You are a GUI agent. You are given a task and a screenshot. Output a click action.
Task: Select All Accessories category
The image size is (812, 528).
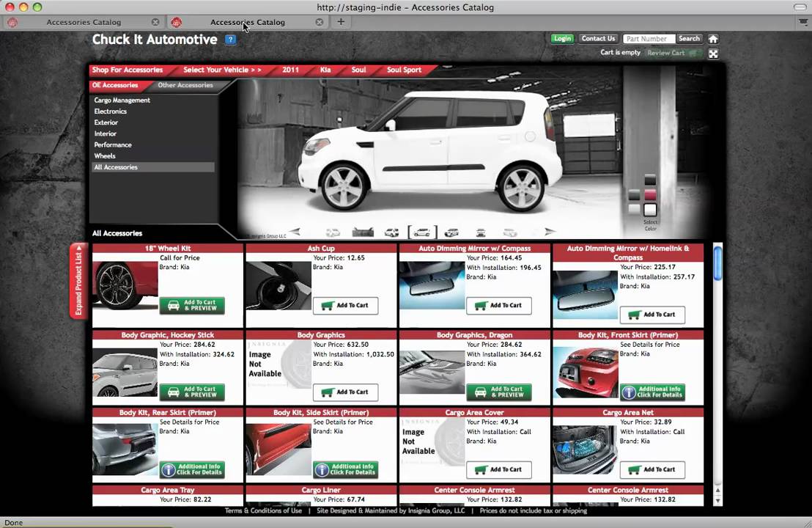point(152,167)
